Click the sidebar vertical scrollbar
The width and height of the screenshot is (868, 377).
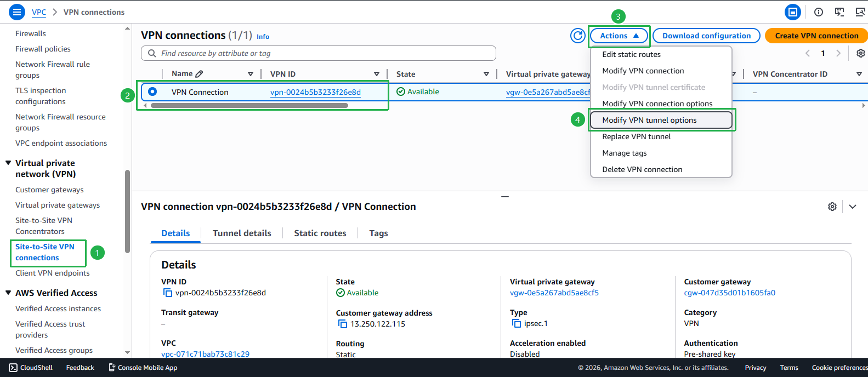(128, 211)
